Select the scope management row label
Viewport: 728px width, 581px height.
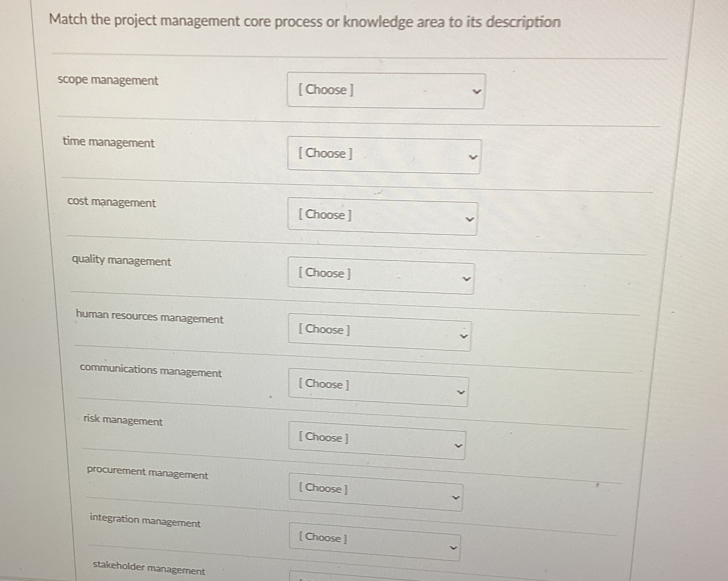(108, 81)
